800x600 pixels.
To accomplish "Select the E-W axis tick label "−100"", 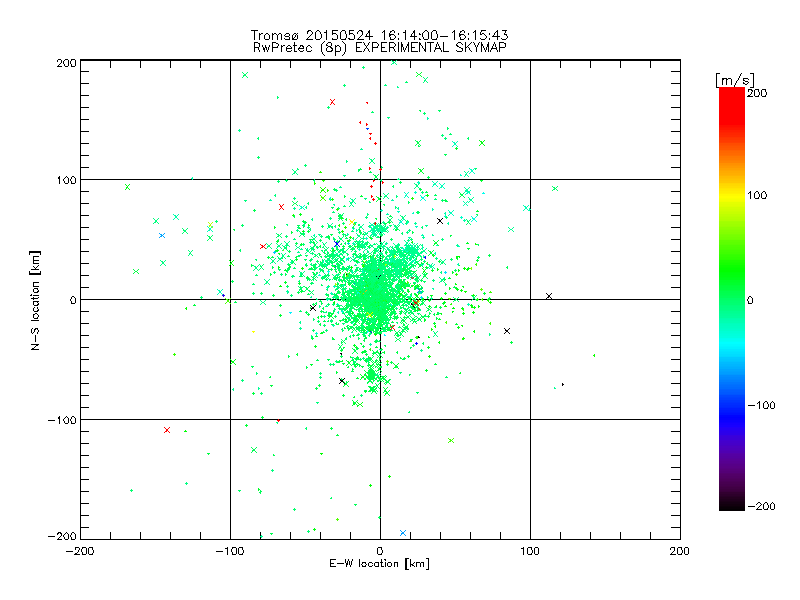I will click(x=230, y=551).
